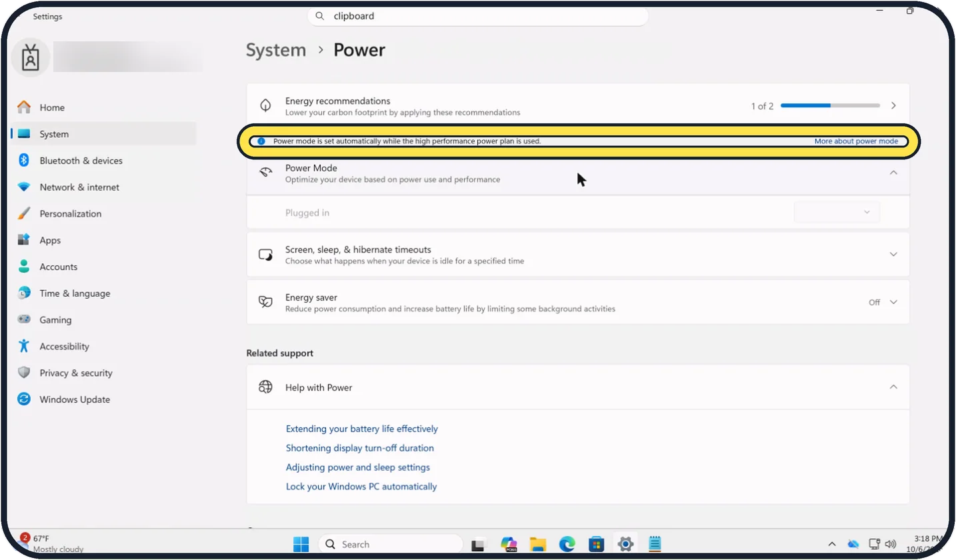Collapse the Help with Power section
Screen dimensions: 956x560
(x=893, y=387)
